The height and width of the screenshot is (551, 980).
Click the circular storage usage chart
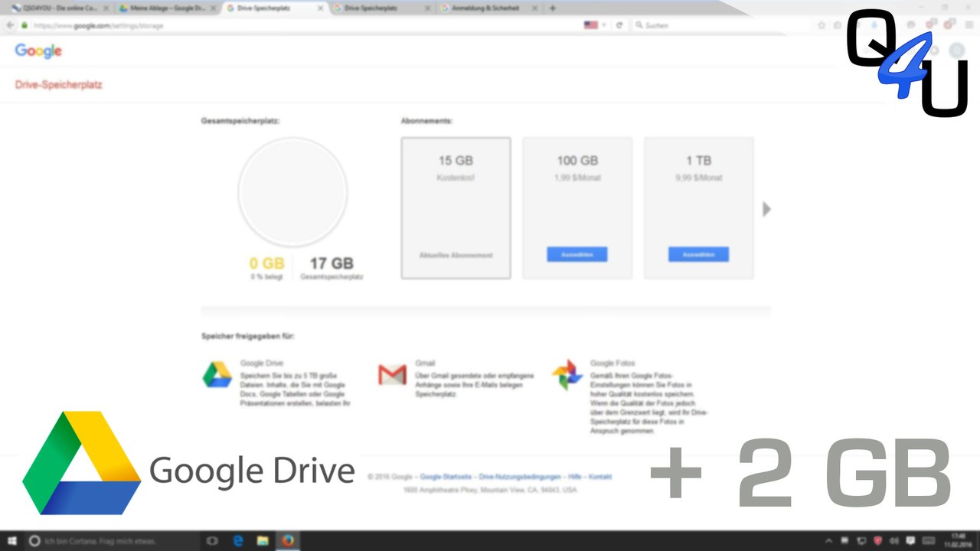(292, 192)
